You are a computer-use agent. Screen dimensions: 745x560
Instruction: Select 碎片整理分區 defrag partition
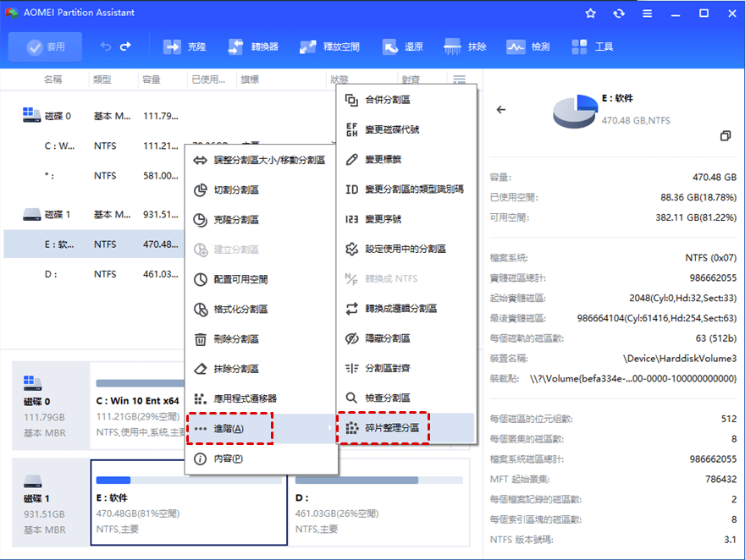pyautogui.click(x=406, y=427)
